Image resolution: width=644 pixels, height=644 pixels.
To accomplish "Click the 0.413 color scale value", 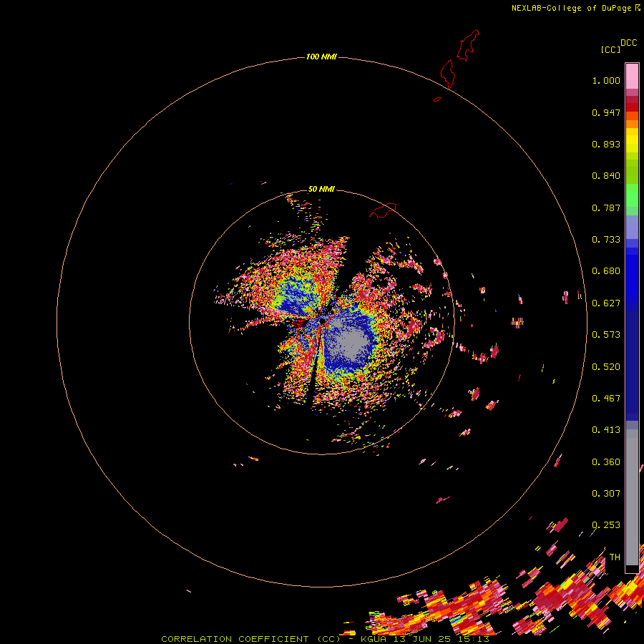I will 606,430.
